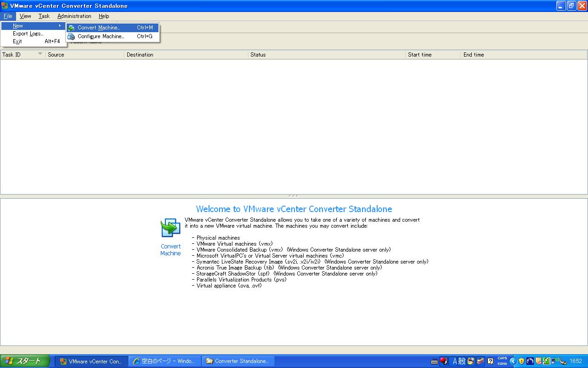
Task: Open the Help menu
Action: [104, 16]
